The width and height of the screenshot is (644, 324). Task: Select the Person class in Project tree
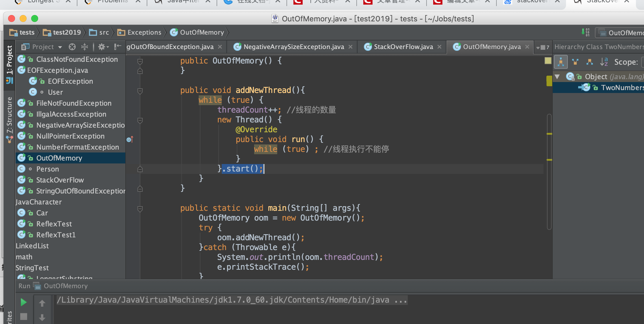click(x=47, y=169)
